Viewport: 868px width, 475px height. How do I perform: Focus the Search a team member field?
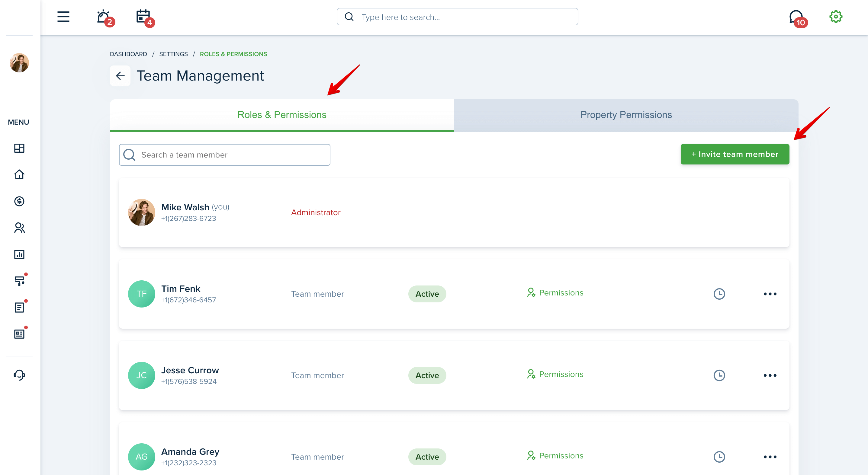point(224,155)
